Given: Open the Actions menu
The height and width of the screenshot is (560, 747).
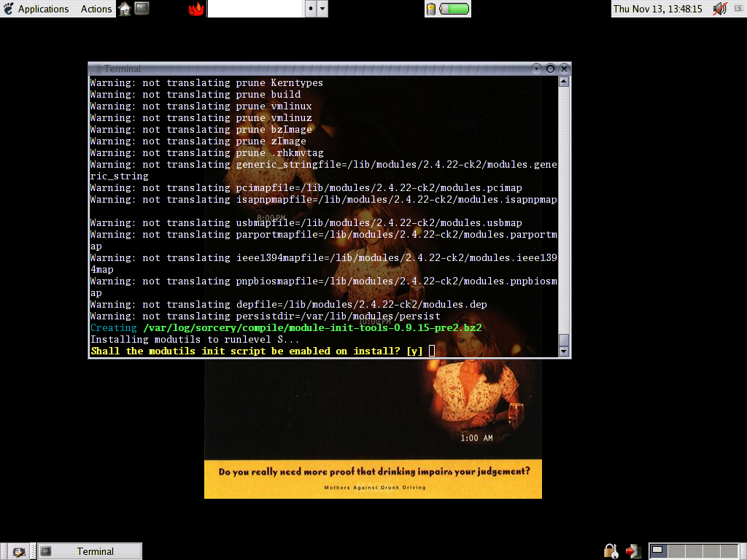Looking at the screenshot, I should click(x=96, y=9).
